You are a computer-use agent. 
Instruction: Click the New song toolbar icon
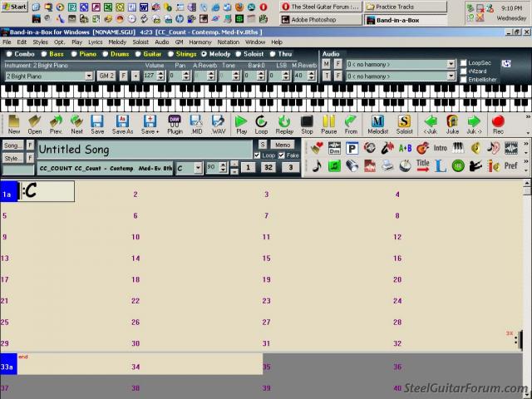point(14,125)
